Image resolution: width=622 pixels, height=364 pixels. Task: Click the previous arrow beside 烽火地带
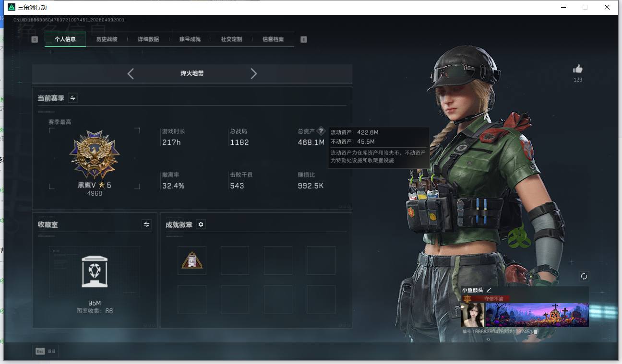coord(131,73)
